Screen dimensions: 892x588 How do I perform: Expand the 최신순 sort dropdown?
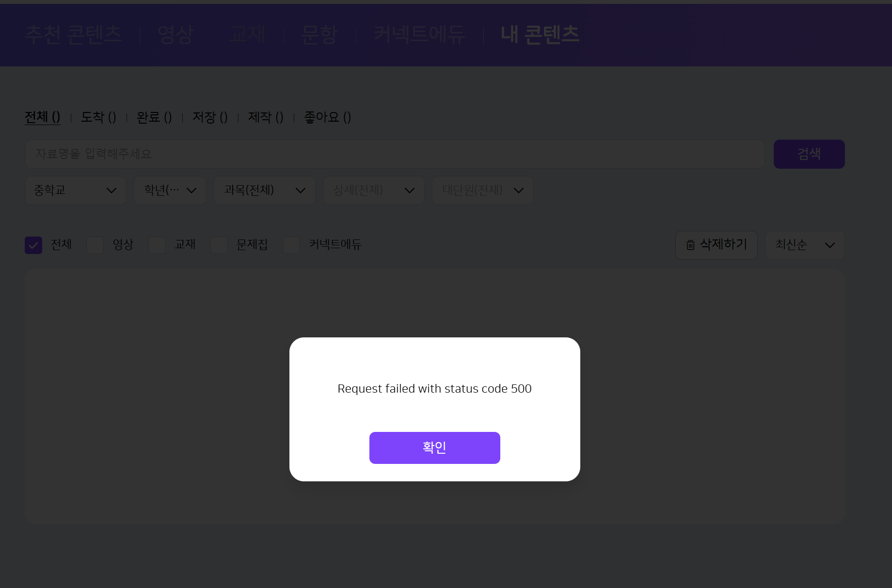click(x=804, y=245)
